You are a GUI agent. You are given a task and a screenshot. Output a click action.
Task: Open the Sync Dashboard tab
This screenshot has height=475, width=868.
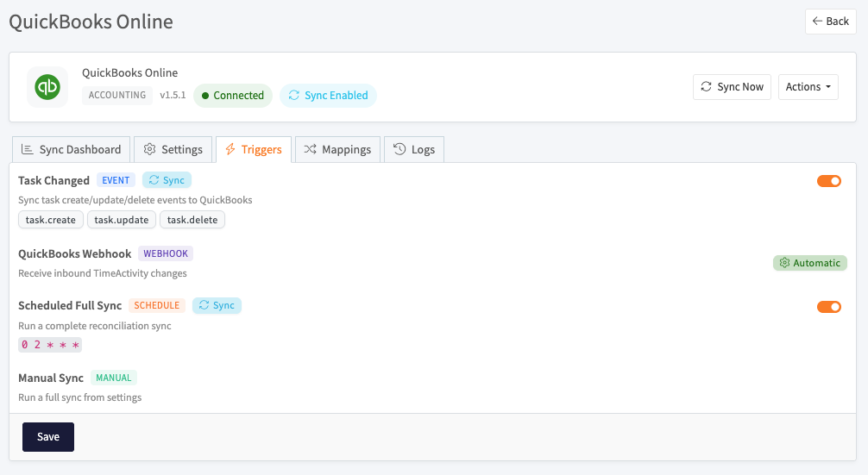[72, 149]
